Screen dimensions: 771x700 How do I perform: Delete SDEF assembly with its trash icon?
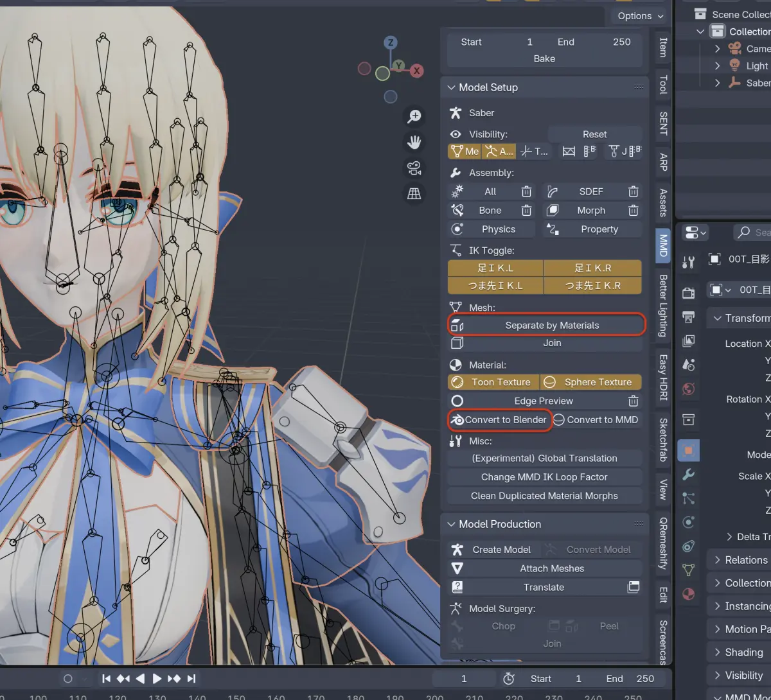click(633, 191)
